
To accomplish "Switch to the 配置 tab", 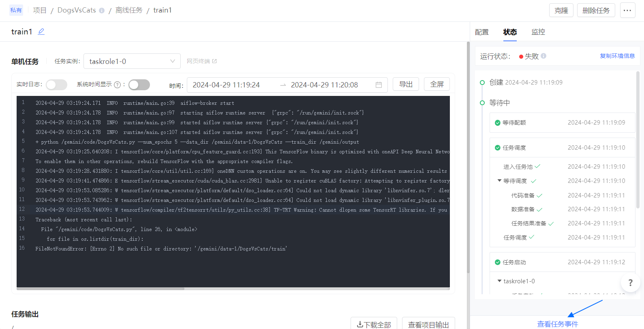I will pos(481,32).
